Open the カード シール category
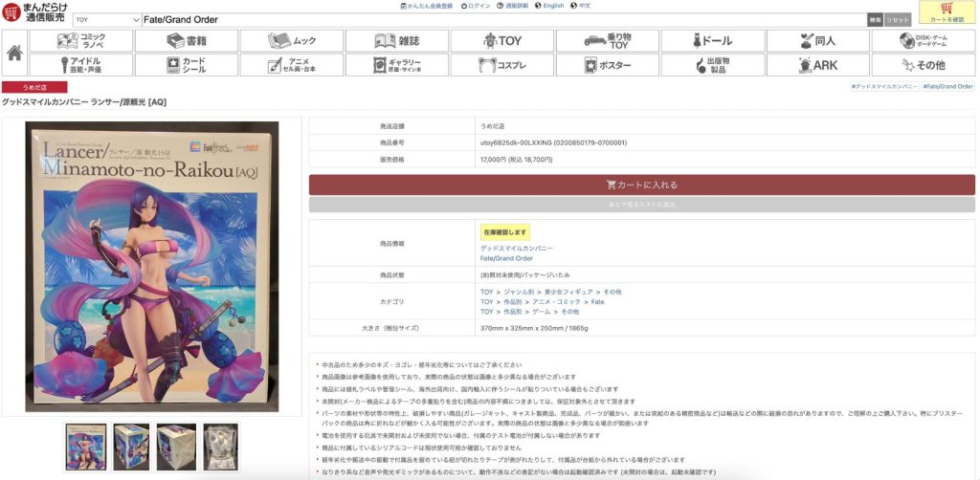This screenshot has height=480, width=980. point(186,65)
